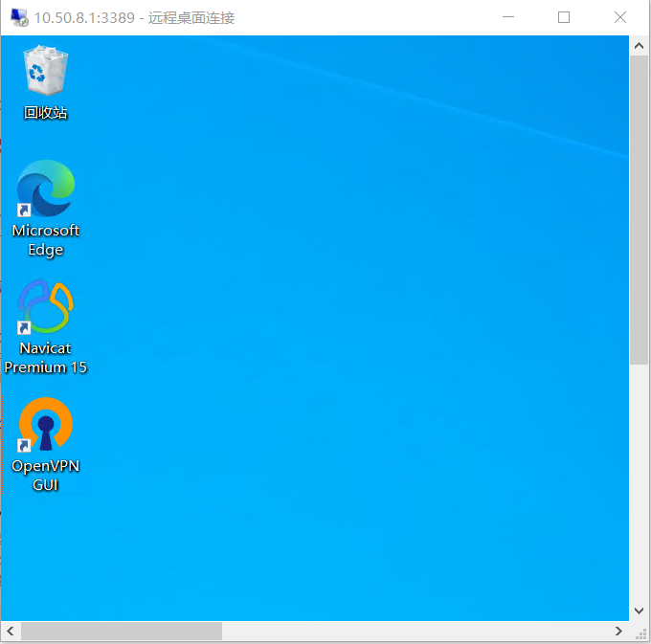
Task: Click the OpenVPN GUI label text
Action: (x=46, y=476)
